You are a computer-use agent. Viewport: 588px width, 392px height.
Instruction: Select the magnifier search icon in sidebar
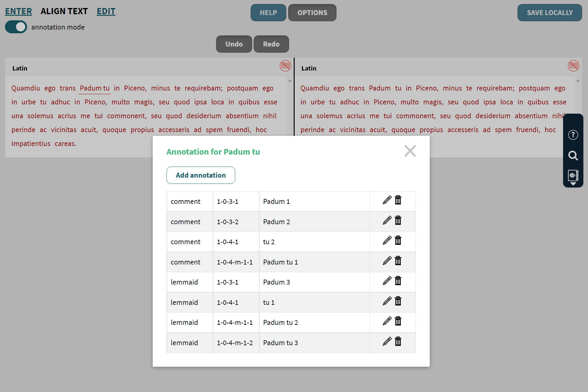click(573, 156)
